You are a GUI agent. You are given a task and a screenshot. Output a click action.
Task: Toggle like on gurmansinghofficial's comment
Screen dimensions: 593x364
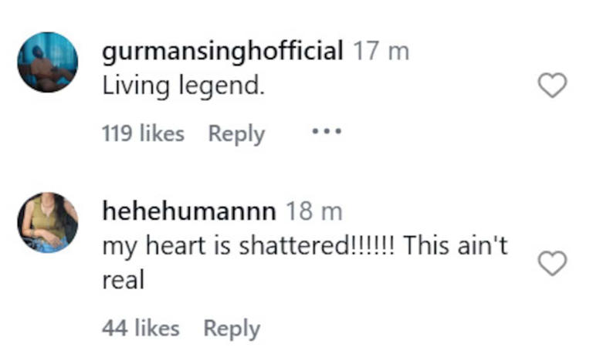(551, 86)
